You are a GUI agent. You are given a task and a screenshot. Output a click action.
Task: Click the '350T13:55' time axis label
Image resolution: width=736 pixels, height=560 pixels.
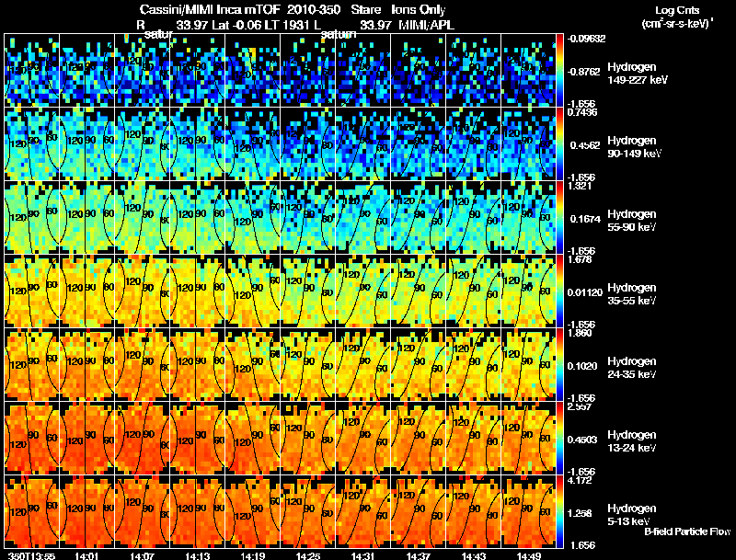click(32, 556)
